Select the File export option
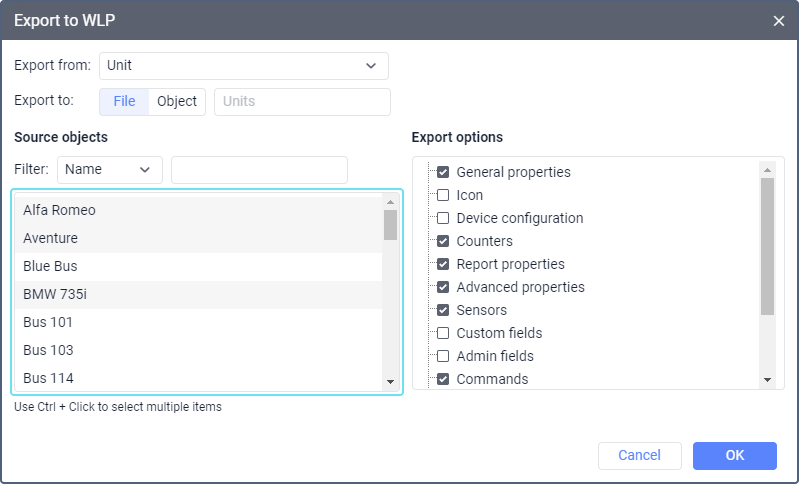The width and height of the screenshot is (799, 484). 124,102
